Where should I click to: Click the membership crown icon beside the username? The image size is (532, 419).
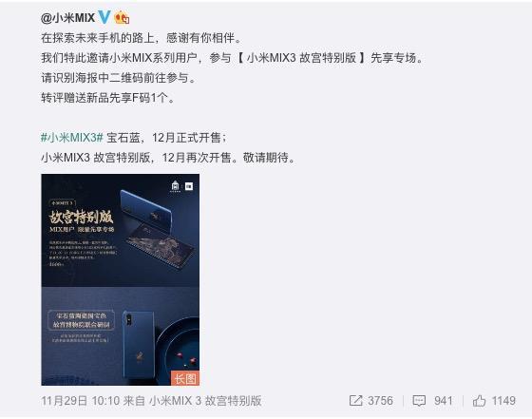(x=122, y=17)
